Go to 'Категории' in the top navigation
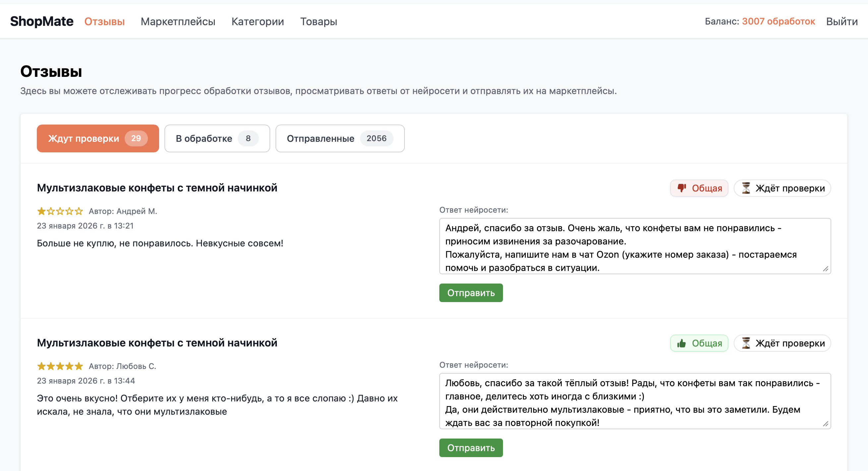Viewport: 868px width, 471px height. (x=257, y=22)
